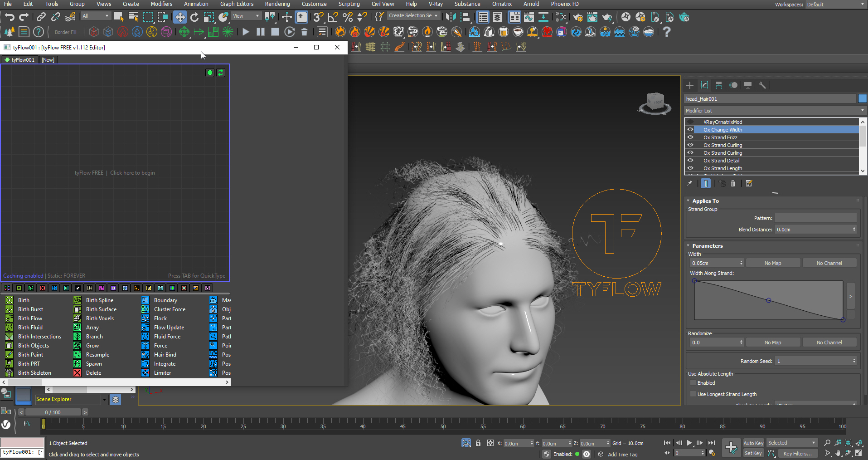Toggle the Set Key mode button
This screenshot has width=868, height=460.
[x=753, y=453]
